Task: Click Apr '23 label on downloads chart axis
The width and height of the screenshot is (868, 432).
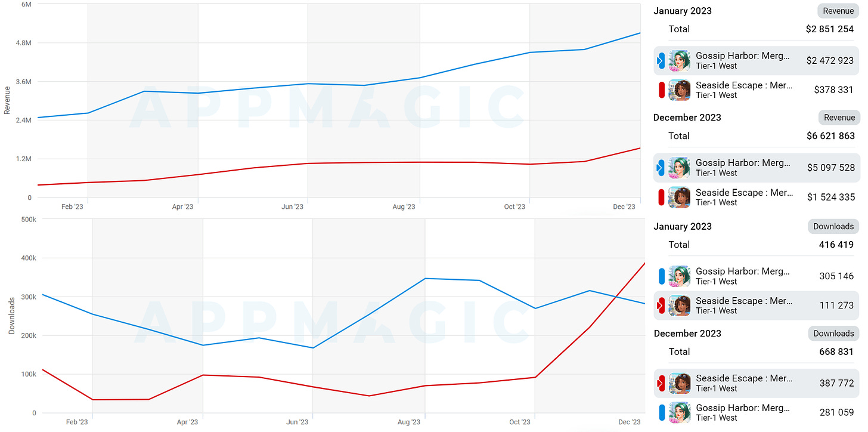Action: coord(187,422)
